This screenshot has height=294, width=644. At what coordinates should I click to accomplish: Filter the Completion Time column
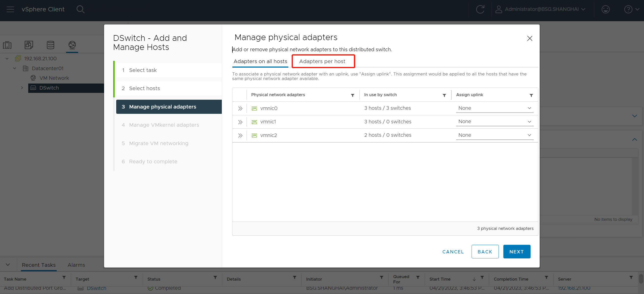tap(546, 278)
